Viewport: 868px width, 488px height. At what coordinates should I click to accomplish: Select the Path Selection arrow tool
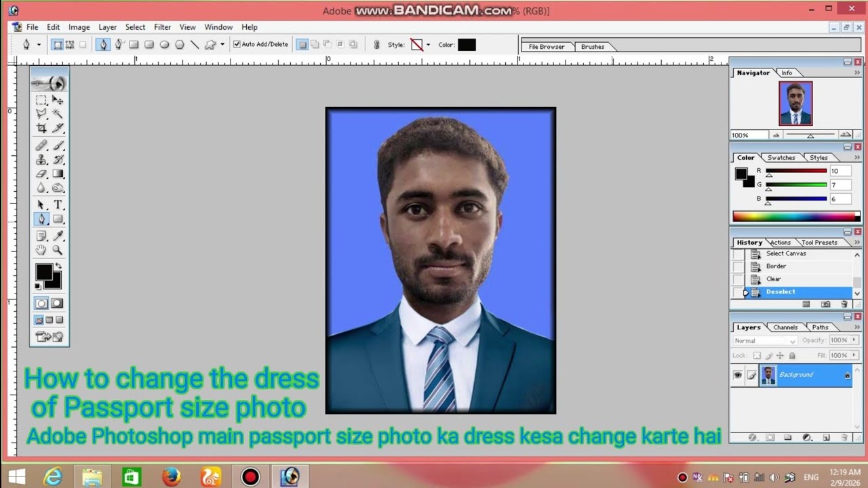click(41, 205)
